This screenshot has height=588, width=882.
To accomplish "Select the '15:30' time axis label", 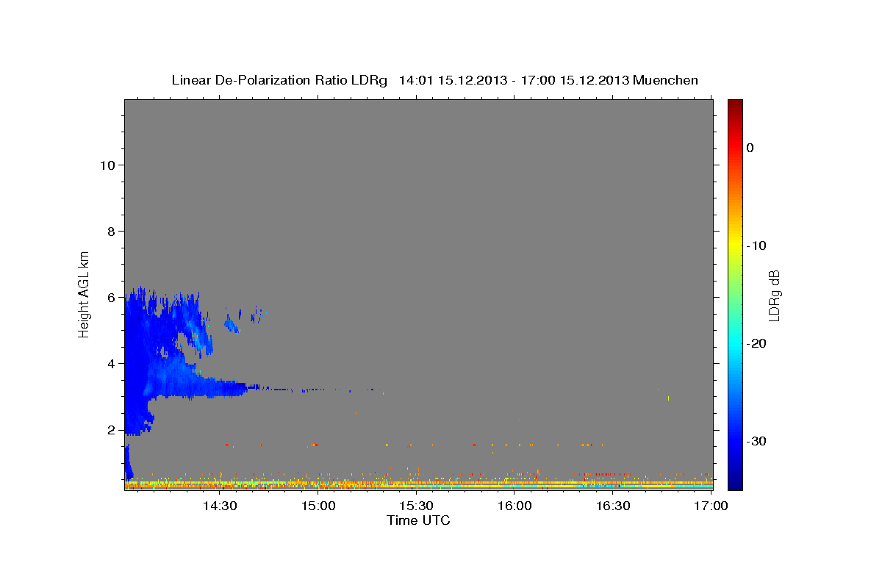I will point(416,506).
